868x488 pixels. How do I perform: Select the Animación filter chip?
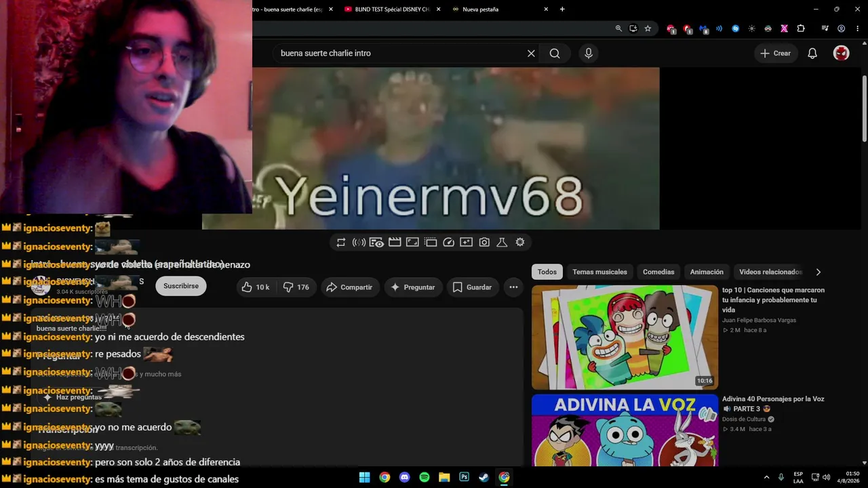point(707,272)
